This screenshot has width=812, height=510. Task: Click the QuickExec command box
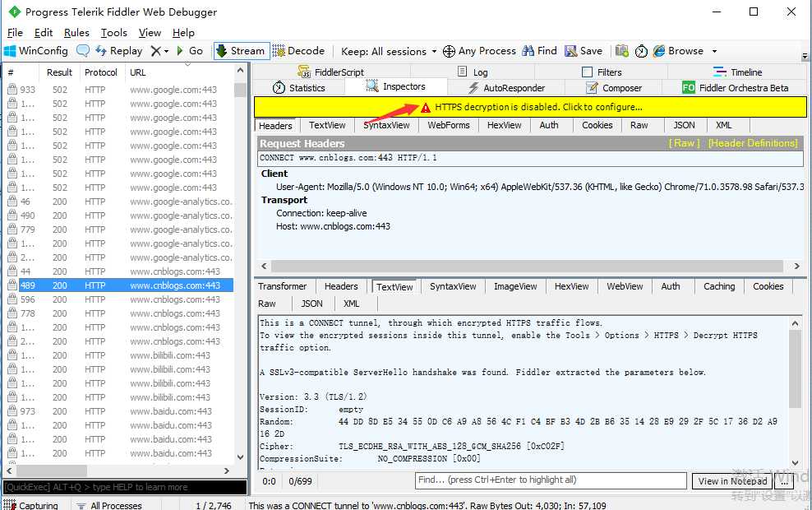[x=125, y=487]
